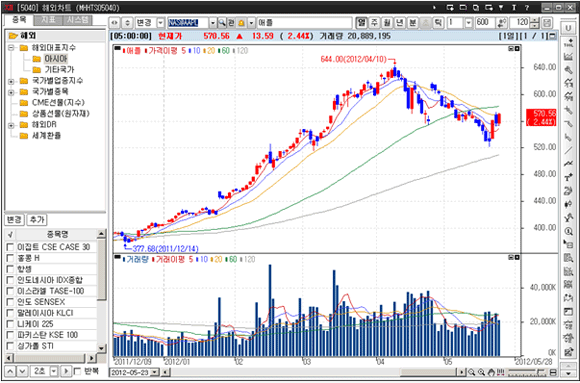Open the ticker code combo box dropdown arrow
Viewport: 580px width, 383px height.
(213, 23)
